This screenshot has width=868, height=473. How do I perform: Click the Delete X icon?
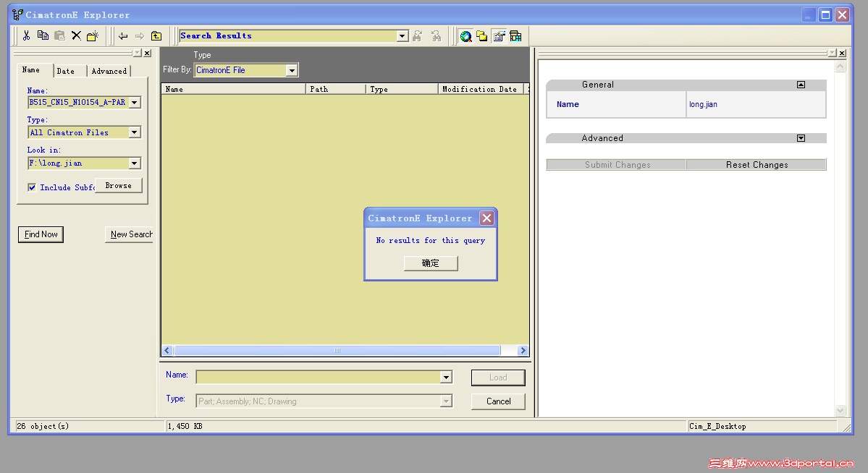click(x=77, y=36)
